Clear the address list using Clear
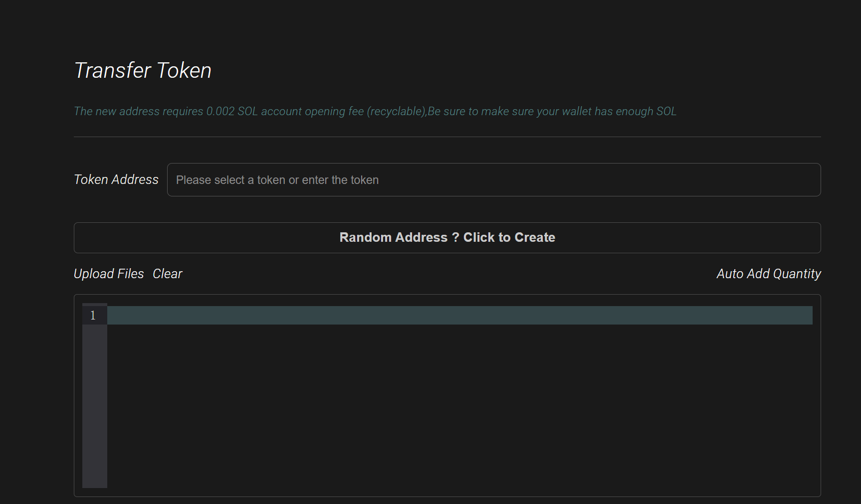The width and height of the screenshot is (861, 504). point(168,274)
